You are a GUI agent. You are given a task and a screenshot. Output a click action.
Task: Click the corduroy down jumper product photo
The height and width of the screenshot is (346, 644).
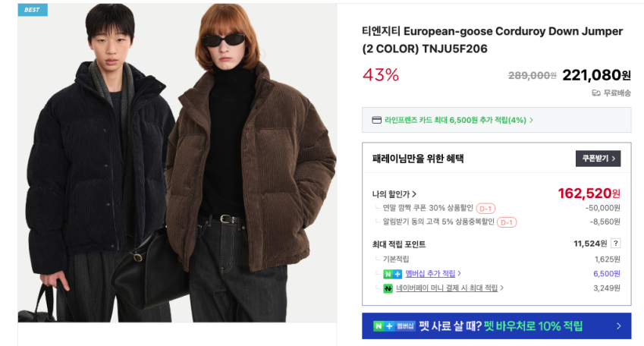[177, 163]
